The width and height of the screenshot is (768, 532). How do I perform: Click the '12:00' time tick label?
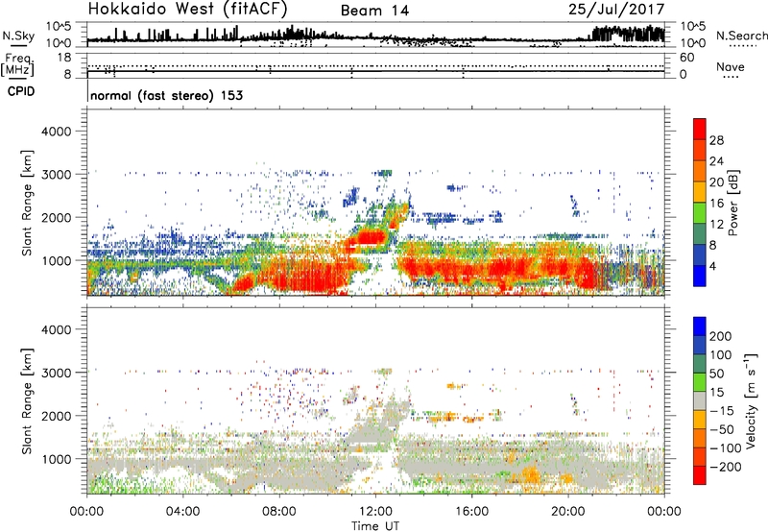coord(375,512)
